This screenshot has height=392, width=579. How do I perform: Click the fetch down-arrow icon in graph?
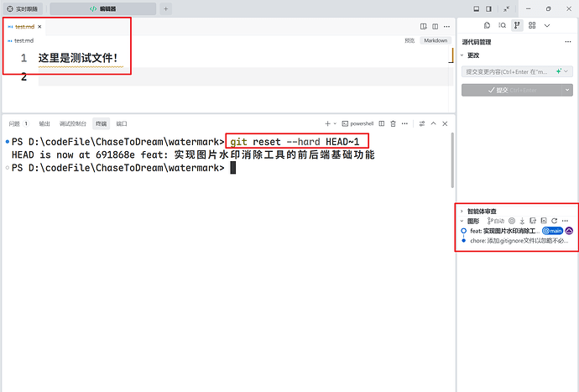522,221
